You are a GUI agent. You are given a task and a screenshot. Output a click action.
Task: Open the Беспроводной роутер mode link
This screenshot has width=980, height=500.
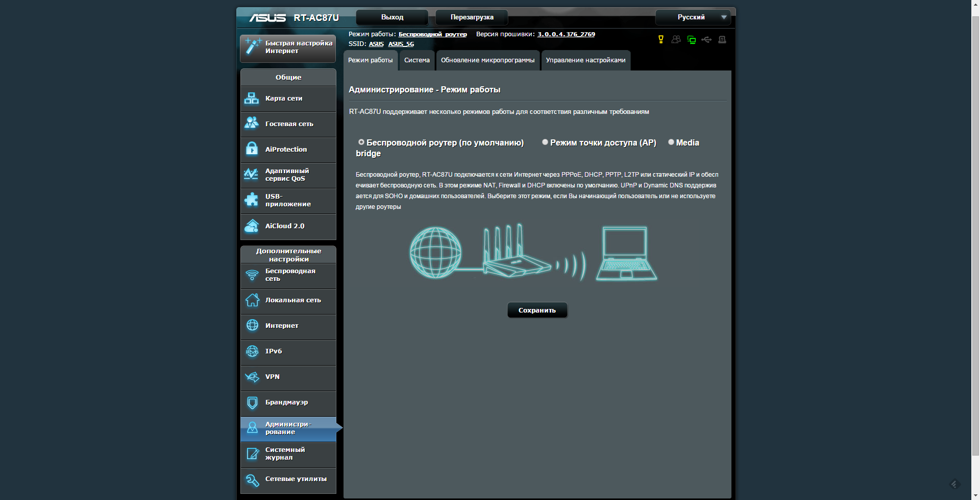432,34
